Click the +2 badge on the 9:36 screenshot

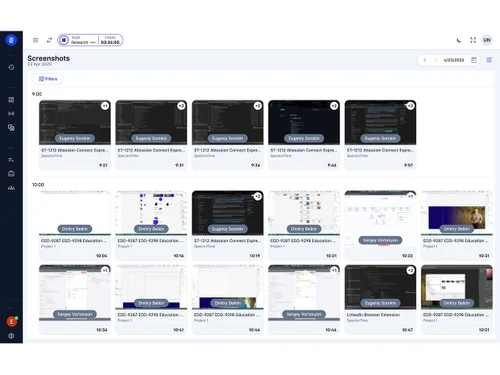pyautogui.click(x=257, y=106)
